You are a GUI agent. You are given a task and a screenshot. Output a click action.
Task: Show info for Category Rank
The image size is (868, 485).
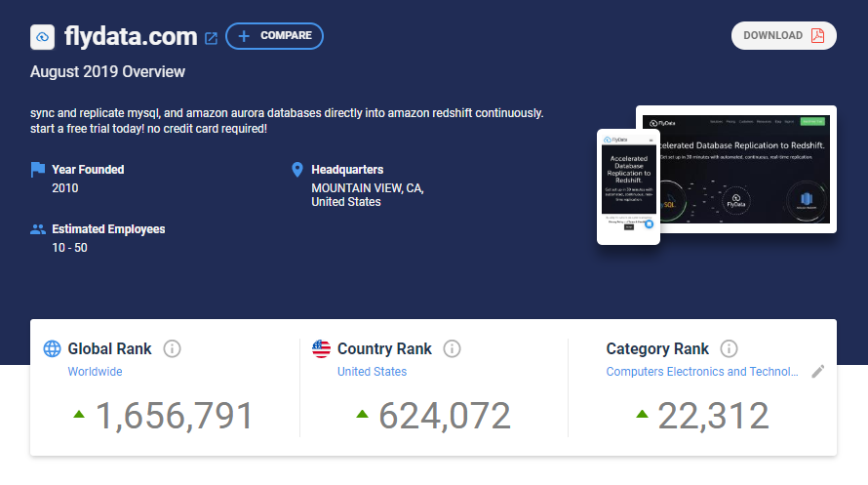click(x=730, y=348)
